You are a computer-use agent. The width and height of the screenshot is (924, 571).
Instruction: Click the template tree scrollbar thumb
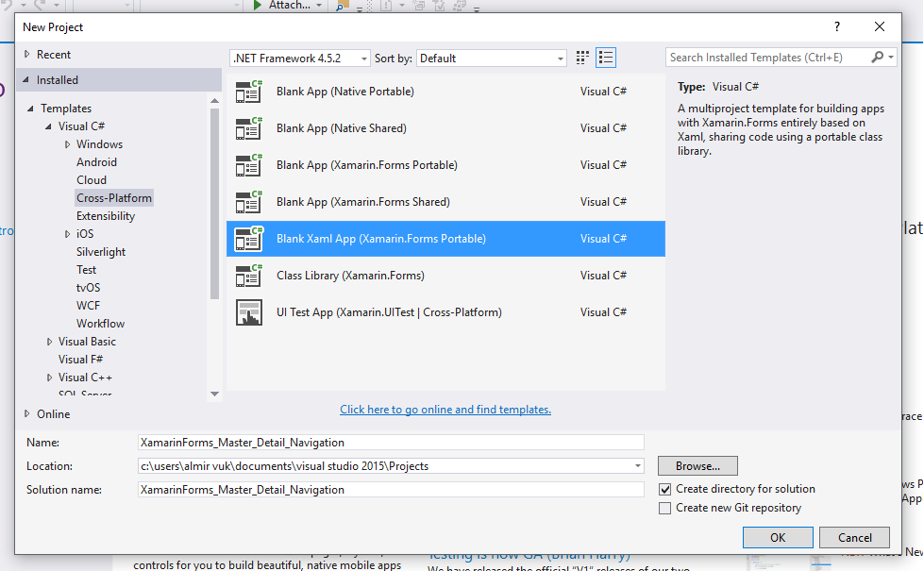[x=214, y=203]
